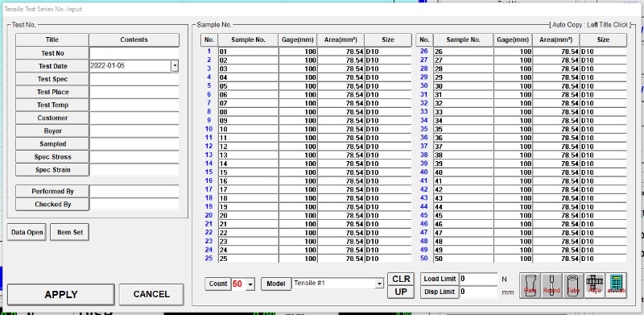Click the Model label button
Viewport: 644px width, 315px height.
pos(275,284)
